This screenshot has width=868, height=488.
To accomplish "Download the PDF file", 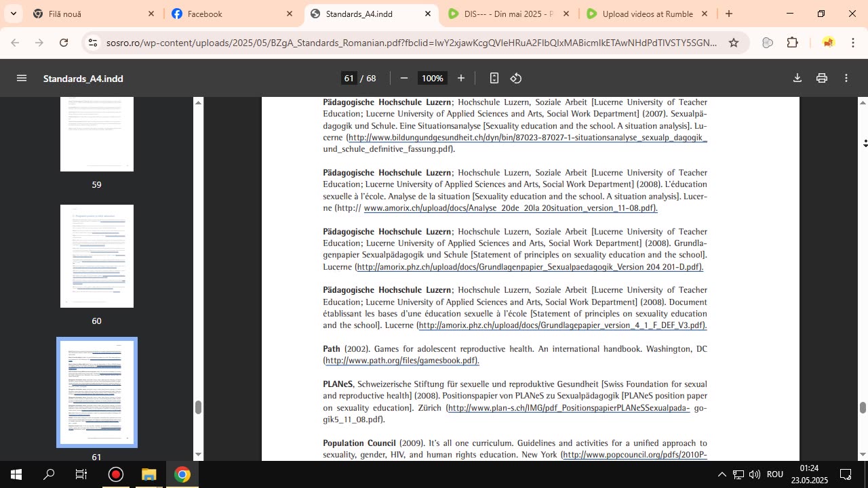I will [797, 78].
